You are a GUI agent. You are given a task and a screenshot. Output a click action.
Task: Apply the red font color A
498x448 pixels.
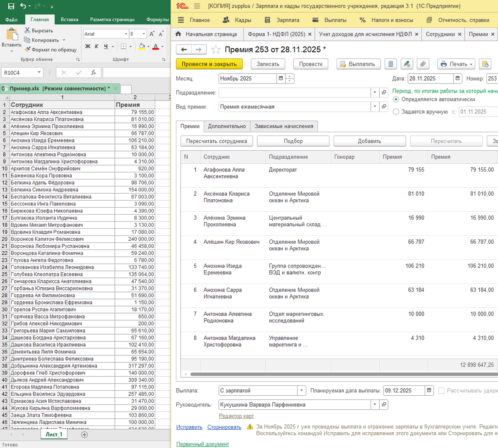click(x=156, y=47)
